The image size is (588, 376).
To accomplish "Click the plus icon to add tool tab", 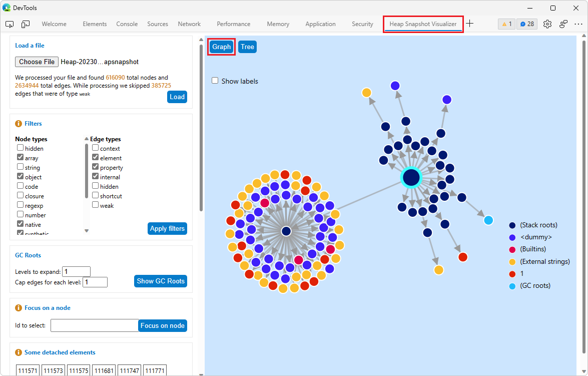I will click(x=470, y=24).
